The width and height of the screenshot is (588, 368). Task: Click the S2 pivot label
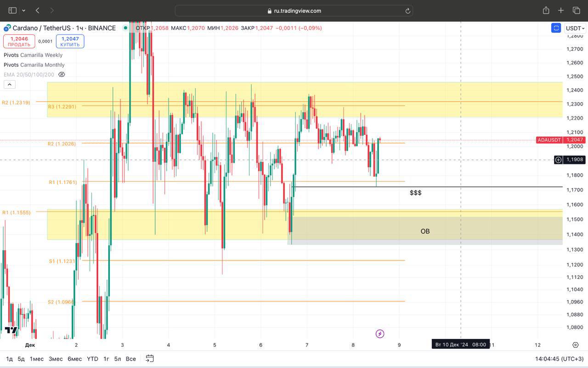click(61, 302)
